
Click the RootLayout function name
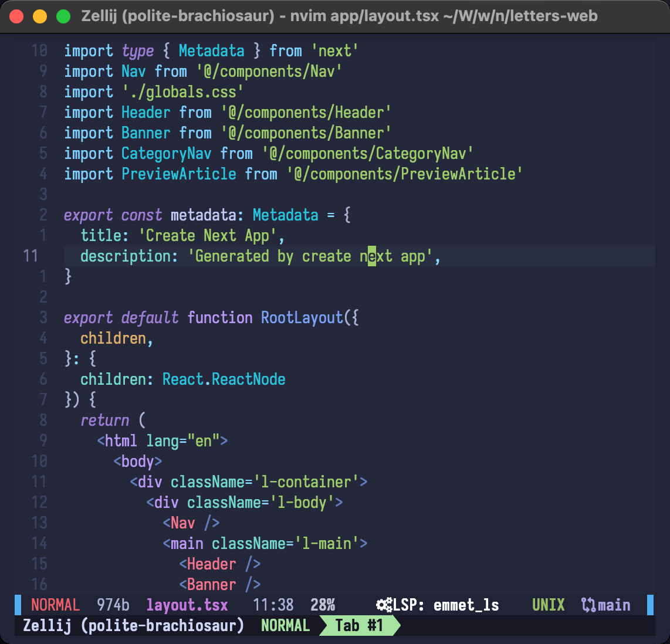pos(302,318)
